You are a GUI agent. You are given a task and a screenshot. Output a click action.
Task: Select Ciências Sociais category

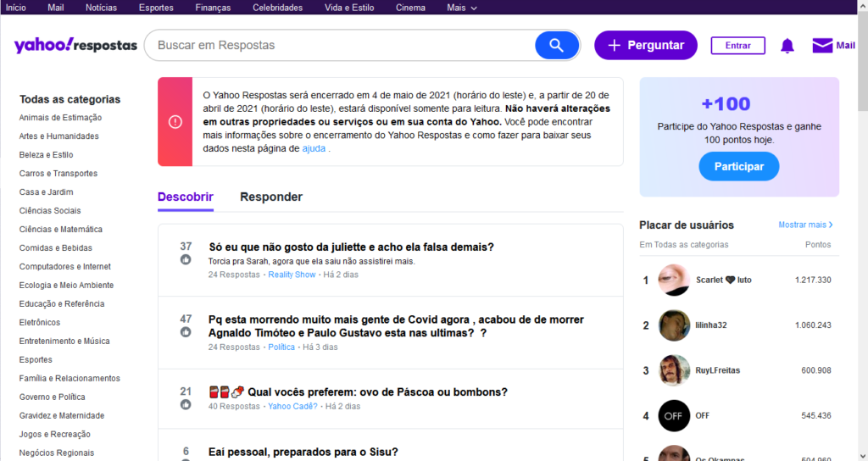coord(50,211)
